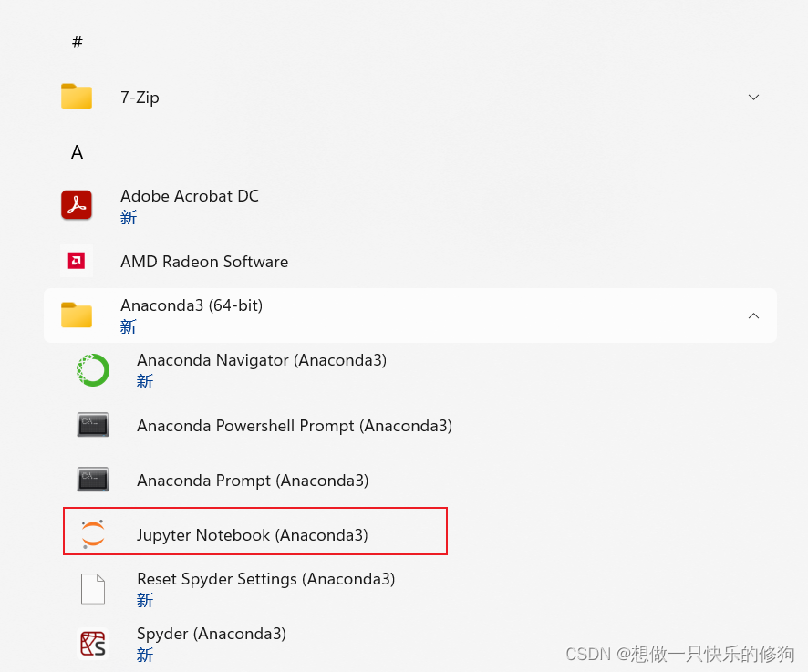Screen dimensions: 808x672
Task: Click the Anaconda3 (64-bit) folder label
Action: 192,305
